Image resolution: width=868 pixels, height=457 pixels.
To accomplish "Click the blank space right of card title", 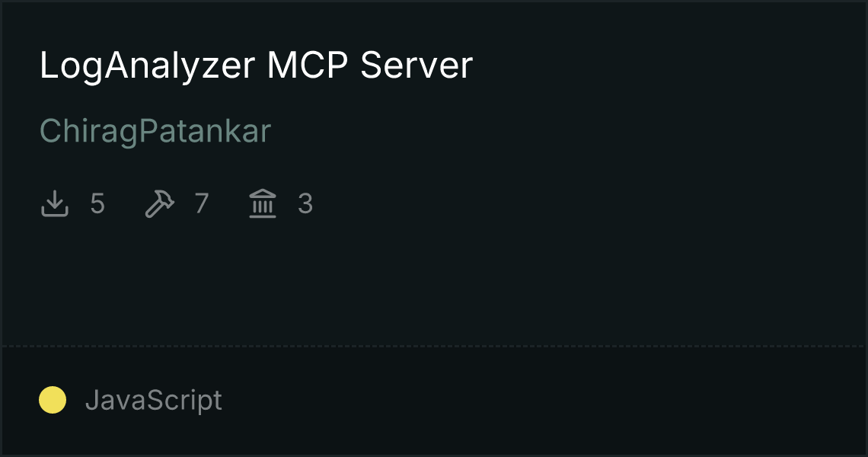I will [664, 66].
